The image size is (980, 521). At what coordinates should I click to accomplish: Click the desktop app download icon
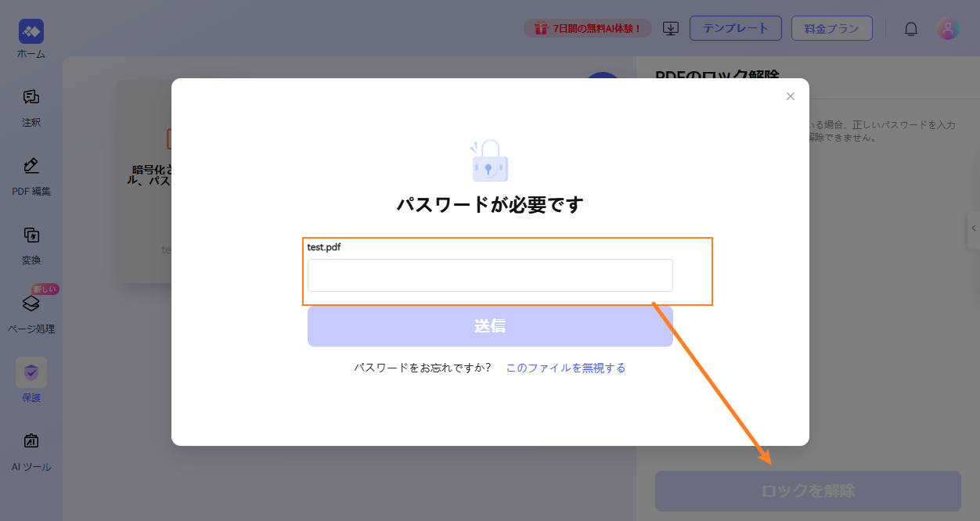pos(670,28)
